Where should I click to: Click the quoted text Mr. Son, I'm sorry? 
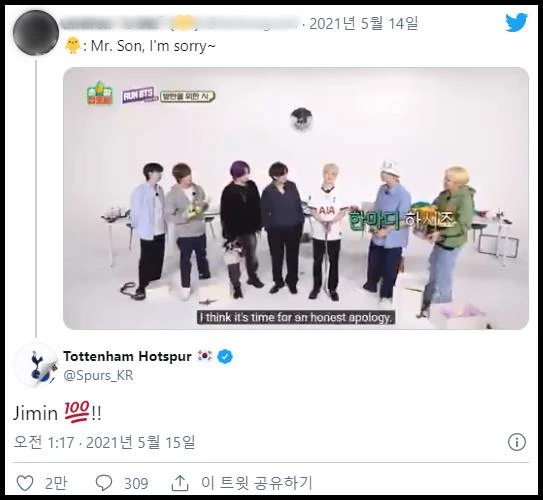pyautogui.click(x=153, y=46)
